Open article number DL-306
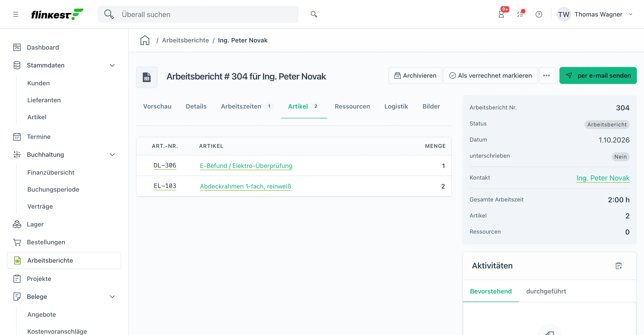 pyautogui.click(x=165, y=165)
